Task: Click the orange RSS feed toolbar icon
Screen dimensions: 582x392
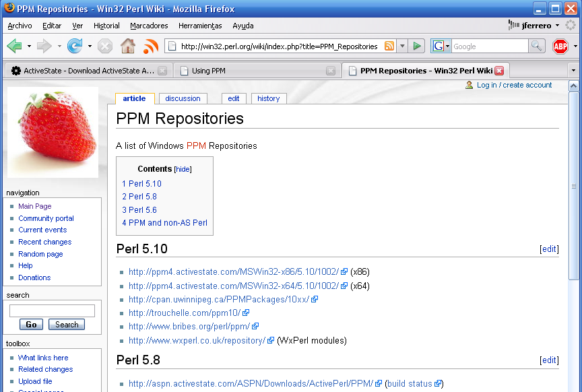Action: pyautogui.click(x=151, y=46)
